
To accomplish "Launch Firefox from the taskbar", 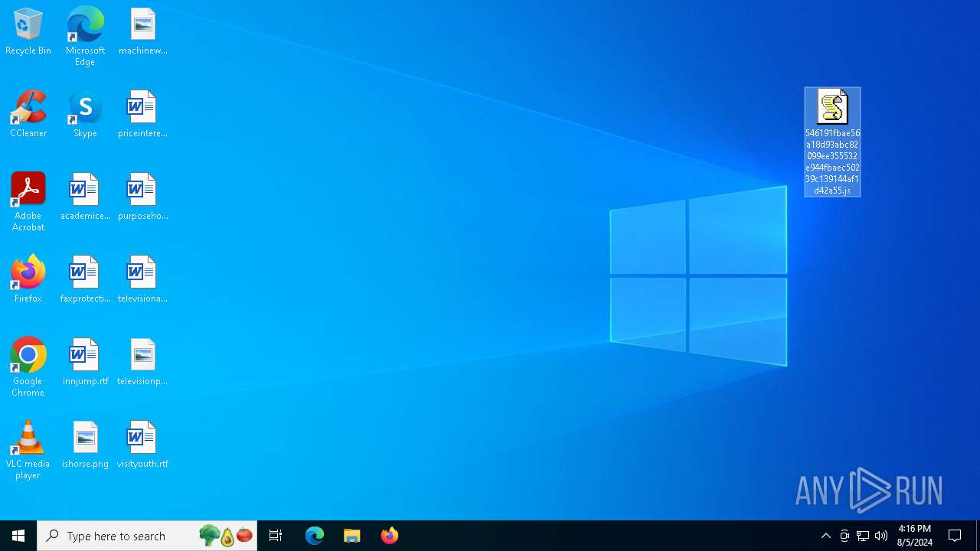I will 390,536.
